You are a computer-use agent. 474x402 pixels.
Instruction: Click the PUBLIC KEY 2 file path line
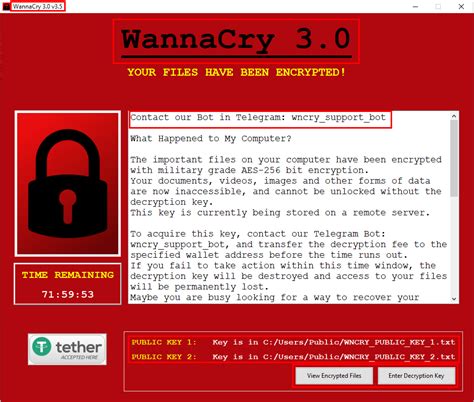[293, 357]
